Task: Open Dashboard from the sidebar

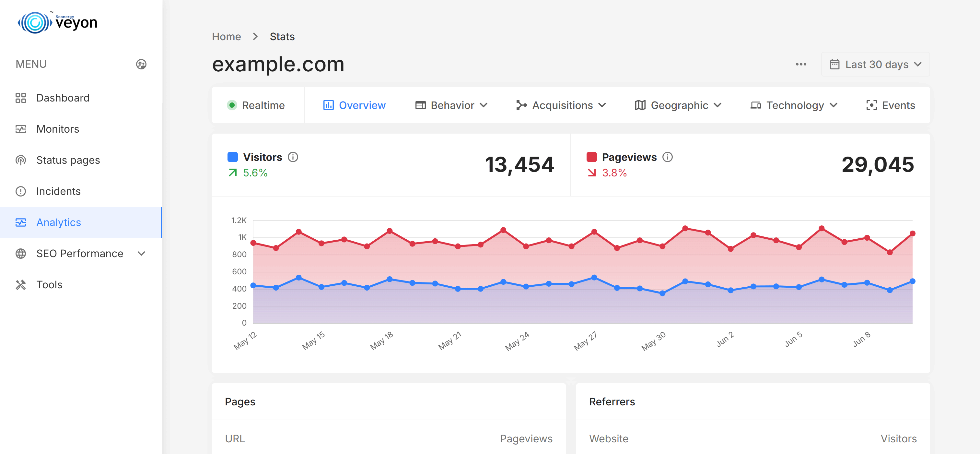Action: coord(63,98)
